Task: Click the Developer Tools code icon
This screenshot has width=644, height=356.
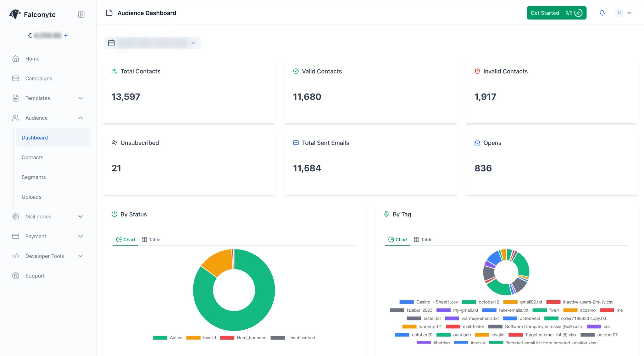Action: 16,256
